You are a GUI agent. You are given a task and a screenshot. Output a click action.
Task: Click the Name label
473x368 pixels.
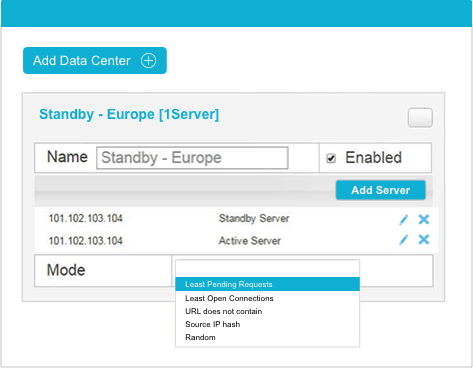(67, 157)
